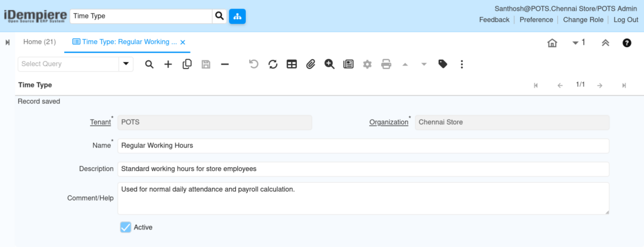The image size is (644, 247).
Task: Open the dropdown showing count 1
Action: pyautogui.click(x=579, y=43)
